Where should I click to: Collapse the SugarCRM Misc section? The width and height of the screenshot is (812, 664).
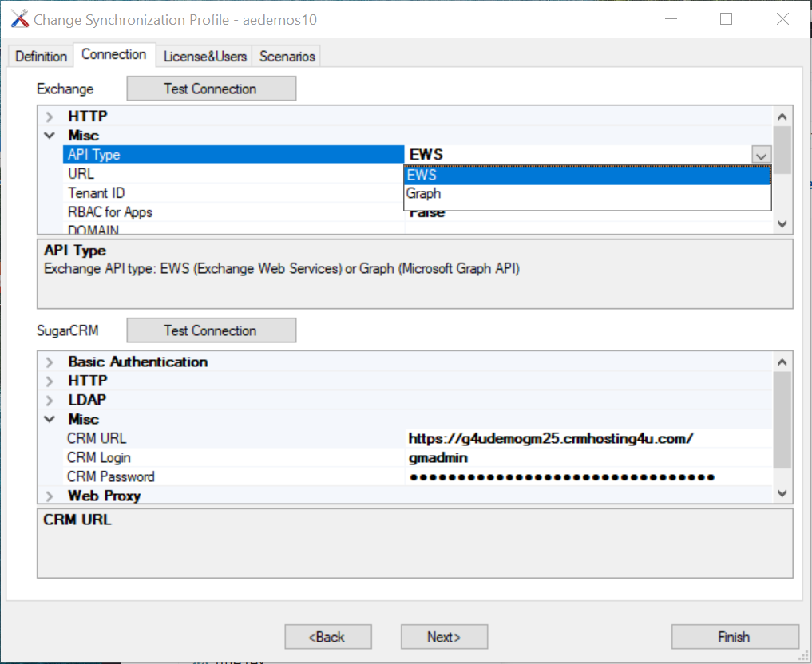click(50, 419)
